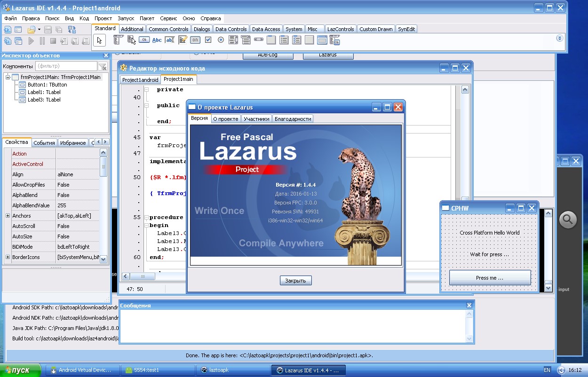Open the Участники tab in About dialog

(256, 119)
